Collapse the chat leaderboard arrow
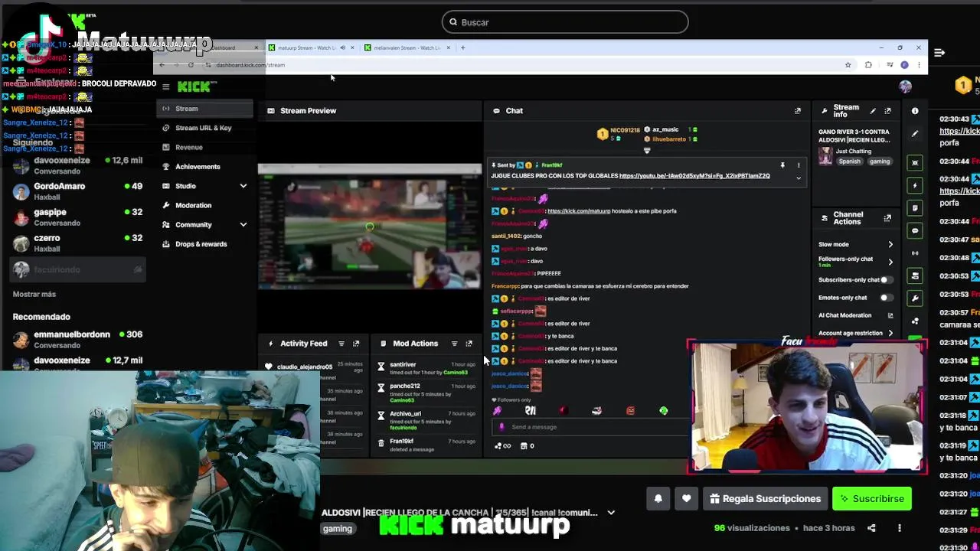The height and width of the screenshot is (551, 980). (x=647, y=151)
